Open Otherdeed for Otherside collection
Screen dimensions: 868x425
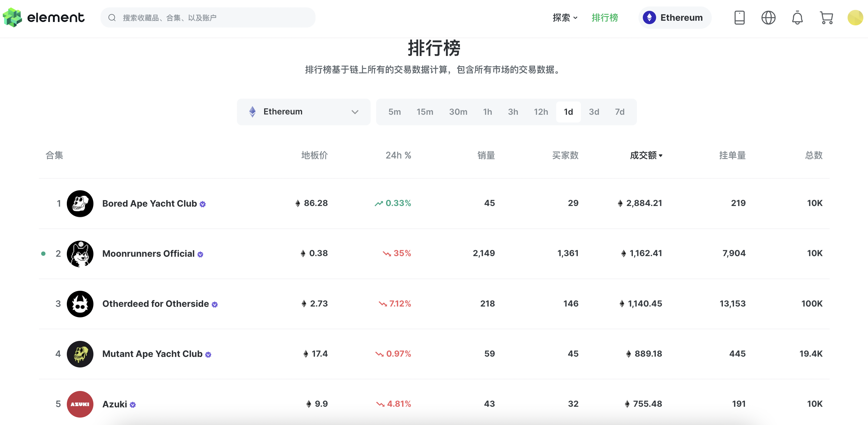click(156, 304)
